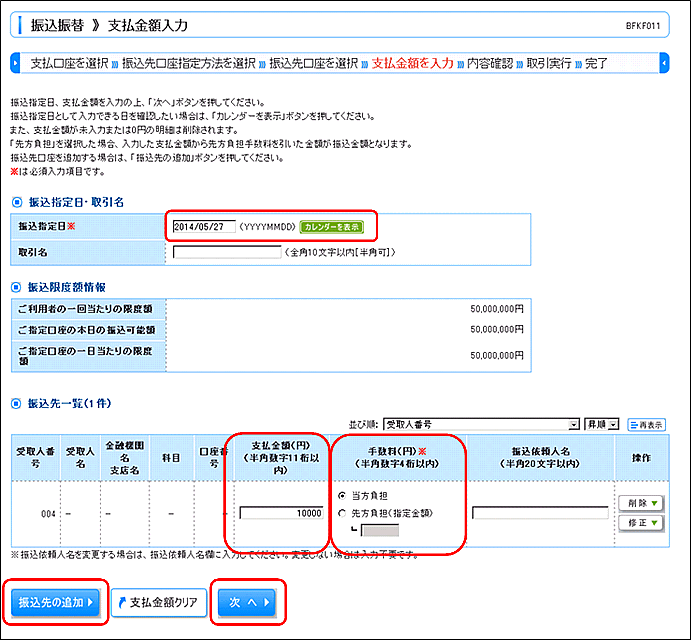691x640 pixels.
Task: Click the 内容確認 step in breadcrumb
Action: 490,63
